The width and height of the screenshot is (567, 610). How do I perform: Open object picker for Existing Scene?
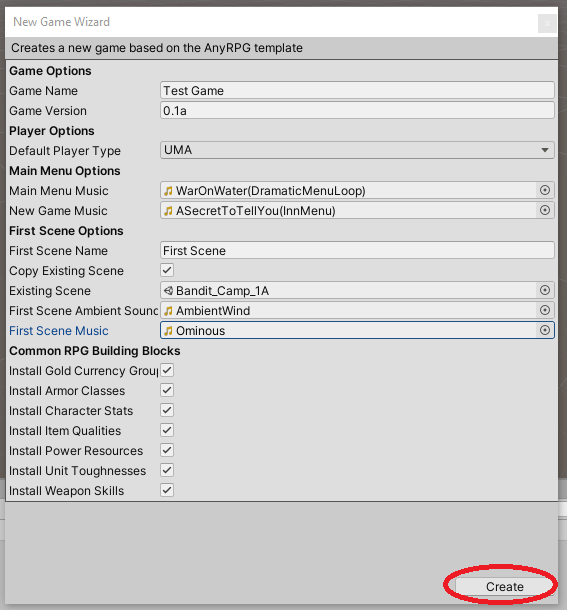(545, 290)
